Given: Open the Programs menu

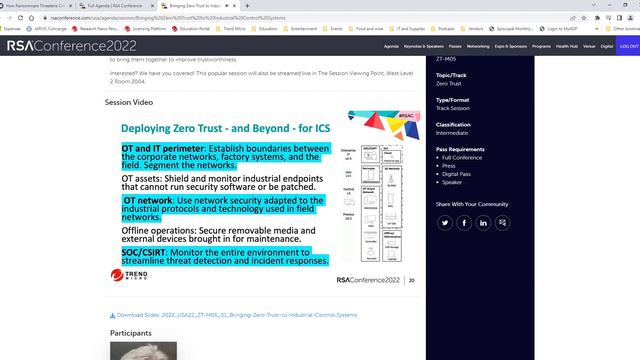Looking at the screenshot, I should click(x=541, y=47).
